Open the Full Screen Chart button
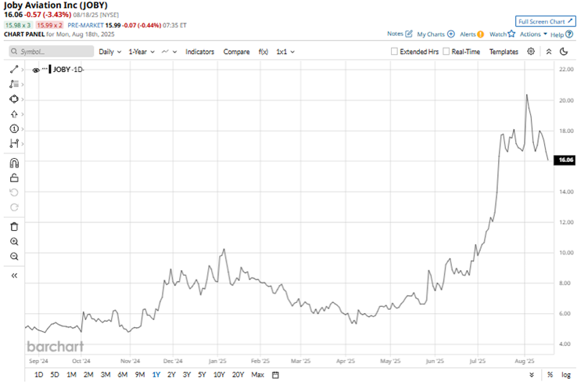Screen dimensions: 588x389 (x=545, y=21)
